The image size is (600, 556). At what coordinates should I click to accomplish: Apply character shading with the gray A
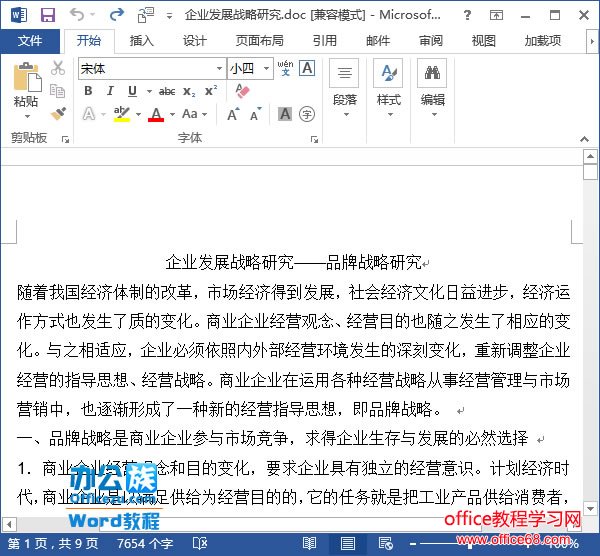[285, 114]
